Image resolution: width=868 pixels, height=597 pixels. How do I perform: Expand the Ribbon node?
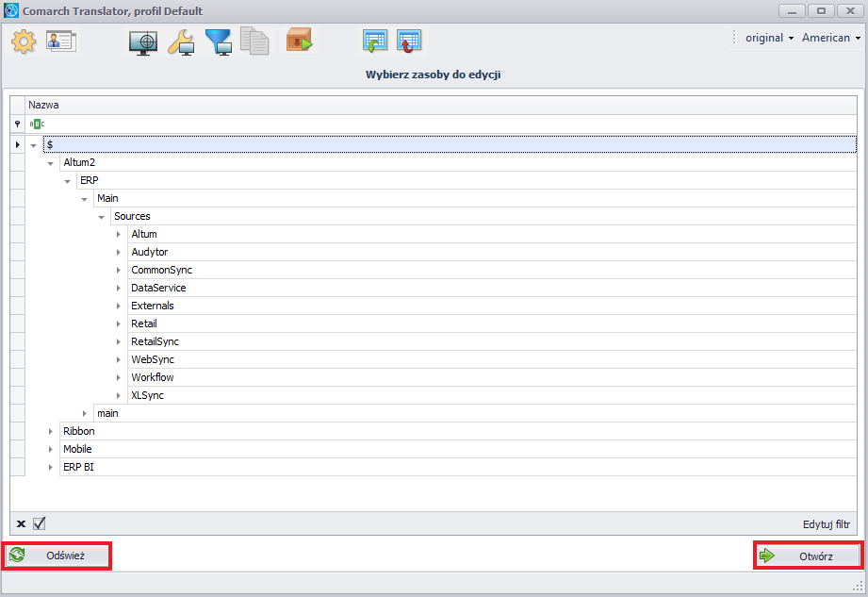pyautogui.click(x=50, y=431)
